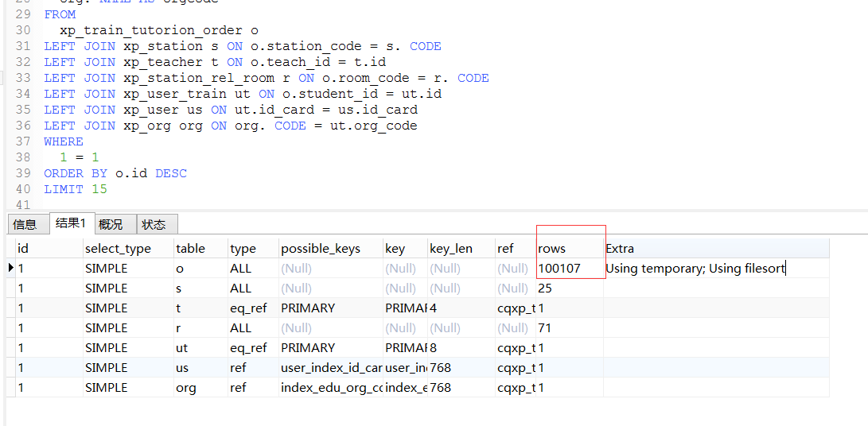Click xp_teacher in the JOIN line
This screenshot has height=426, width=868.
163,62
